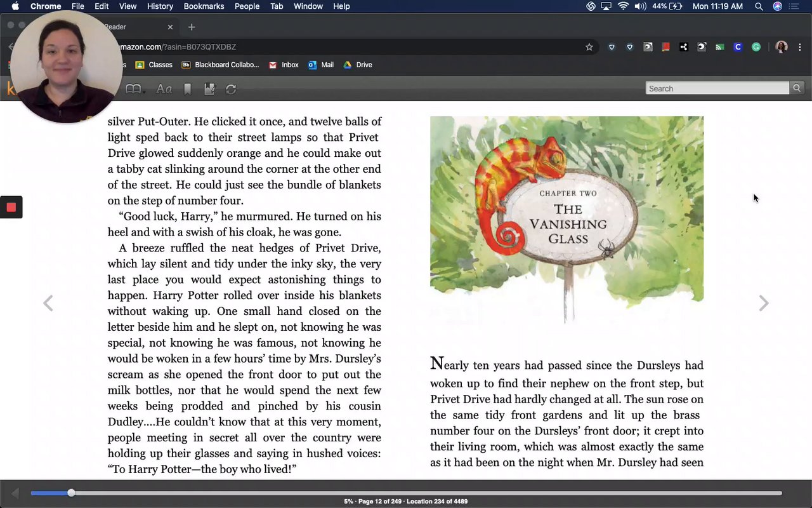Screen dimensions: 812x508
Task: Open the View menu
Action: 128,6
